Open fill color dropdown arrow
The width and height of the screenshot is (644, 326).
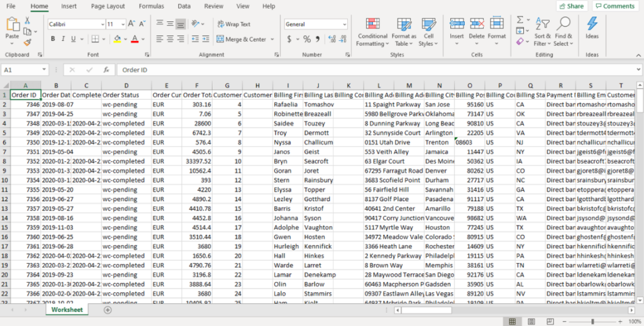(125, 40)
